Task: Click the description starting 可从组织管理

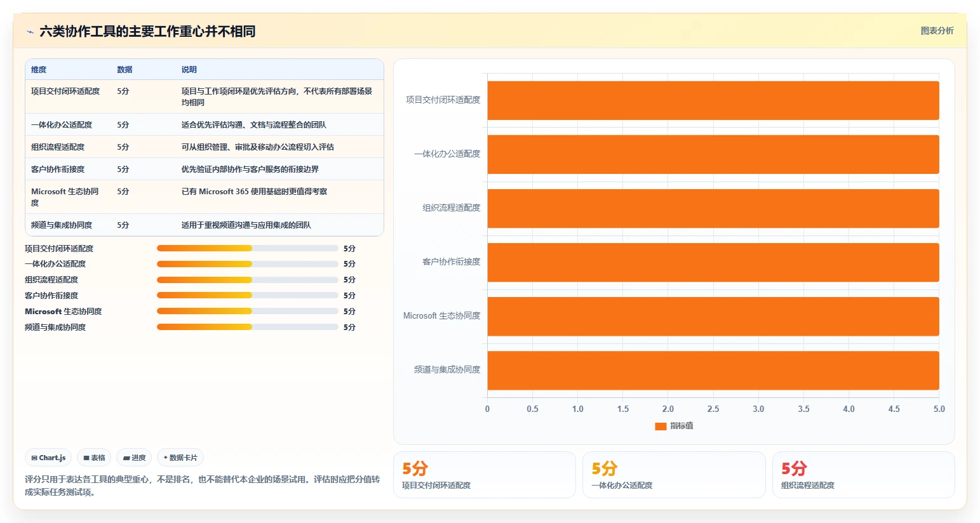Action: 257,147
